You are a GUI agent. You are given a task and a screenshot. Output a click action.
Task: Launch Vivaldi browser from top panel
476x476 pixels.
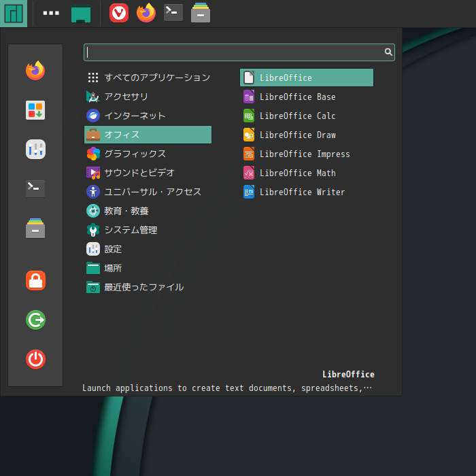tap(119, 13)
